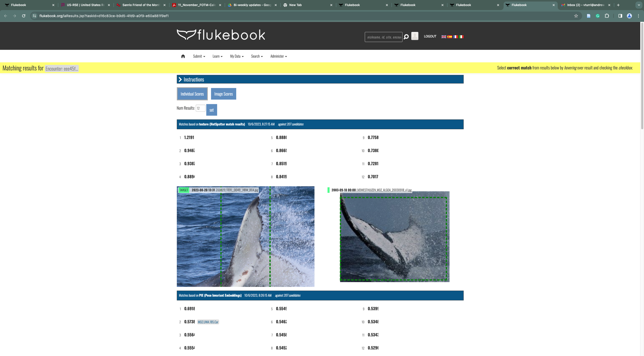Image resolution: width=644 pixels, height=356 pixels.
Task: Switch language with the French flag
Action: coord(455,37)
